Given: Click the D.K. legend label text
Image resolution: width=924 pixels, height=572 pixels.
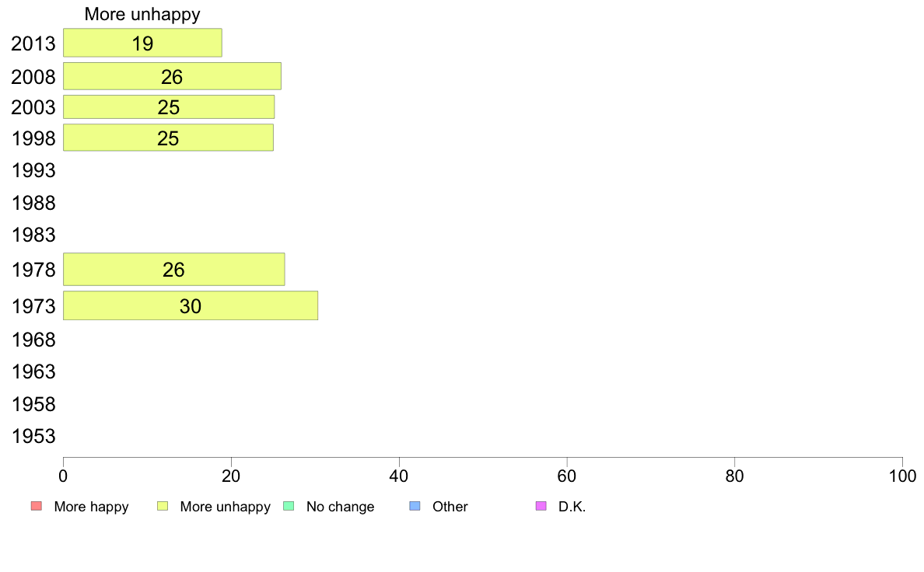Looking at the screenshot, I should click(572, 507).
